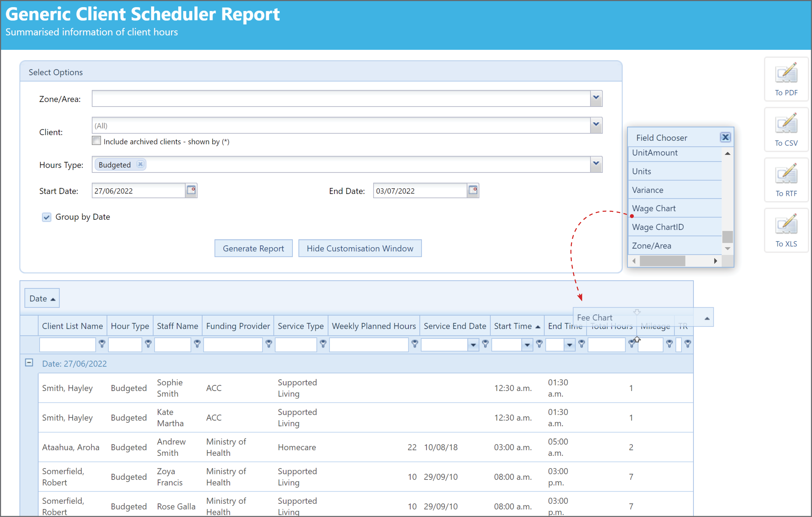Screen dimensions: 812x517
Task: Click Field Chooser scroll right arrow
Action: [x=716, y=261]
